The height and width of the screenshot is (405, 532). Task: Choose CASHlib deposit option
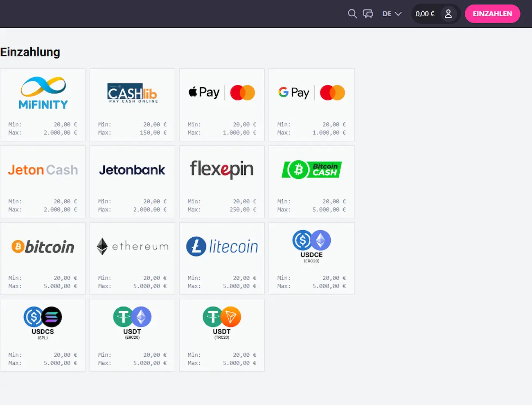pyautogui.click(x=132, y=105)
